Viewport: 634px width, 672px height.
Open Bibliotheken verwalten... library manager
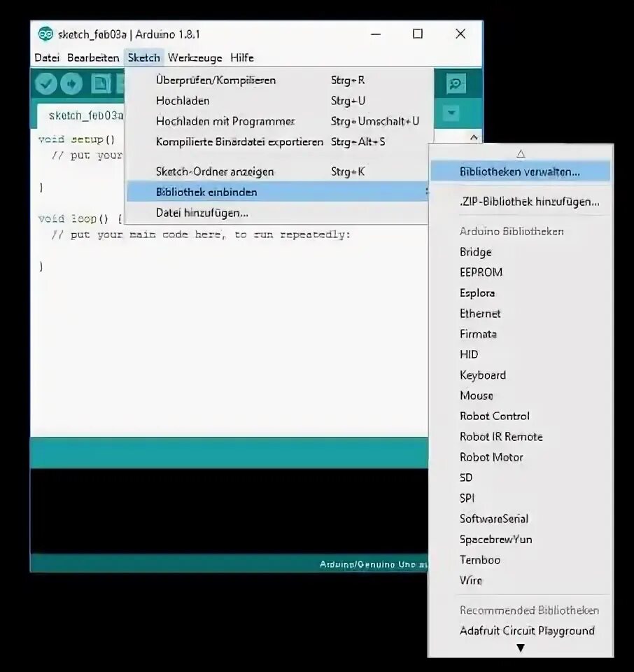(x=520, y=171)
